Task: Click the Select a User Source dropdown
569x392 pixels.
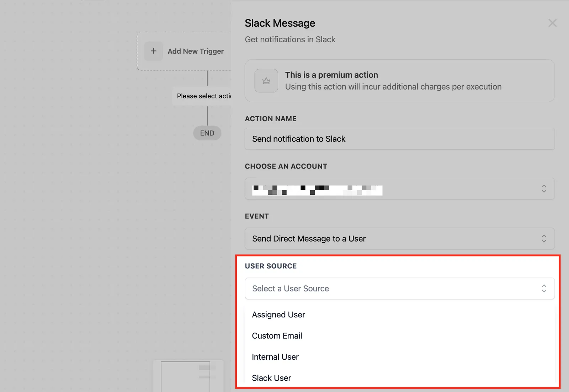Action: (x=400, y=288)
